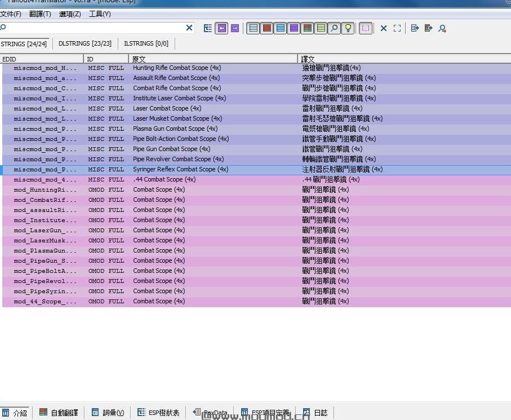Click the mod_PlasmaGun... EDID cell
This screenshot has width=511, height=420.
click(45, 250)
